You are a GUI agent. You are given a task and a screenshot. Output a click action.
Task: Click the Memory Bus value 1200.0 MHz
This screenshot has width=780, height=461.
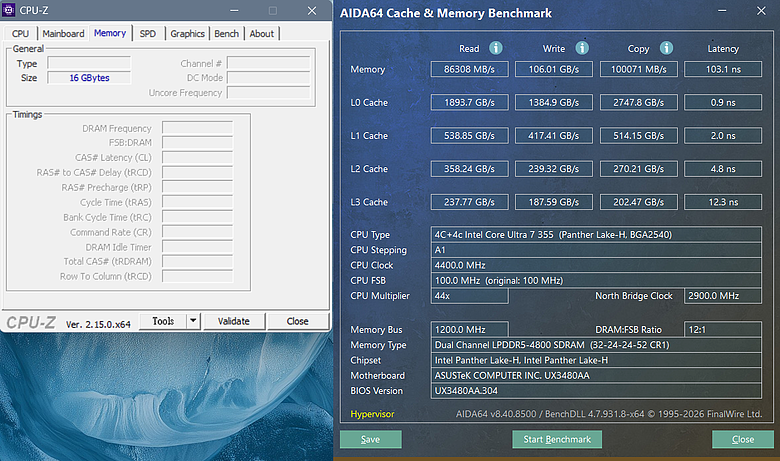click(x=470, y=329)
